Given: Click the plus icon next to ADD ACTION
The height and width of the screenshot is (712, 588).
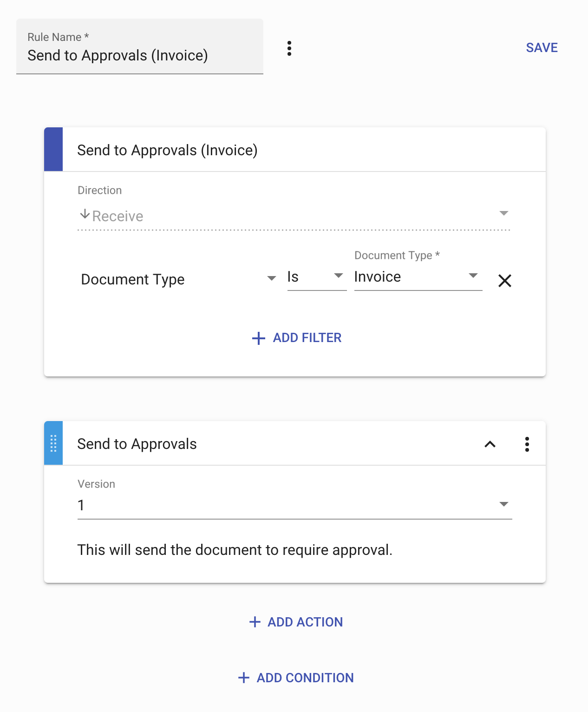Looking at the screenshot, I should point(255,622).
